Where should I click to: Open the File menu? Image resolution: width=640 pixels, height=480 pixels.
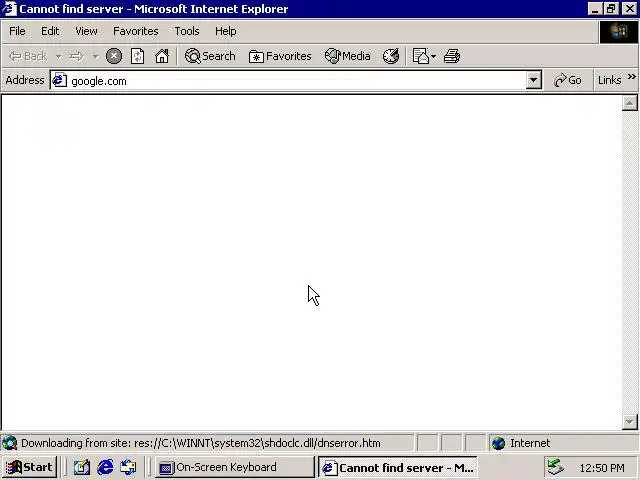pyautogui.click(x=17, y=31)
